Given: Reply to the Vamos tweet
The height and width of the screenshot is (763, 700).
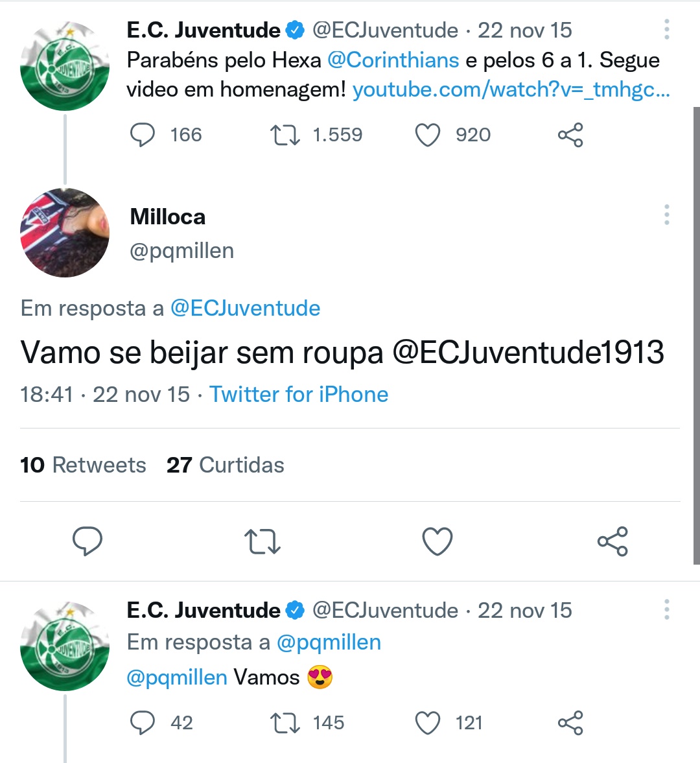Looking at the screenshot, I should pyautogui.click(x=143, y=723).
